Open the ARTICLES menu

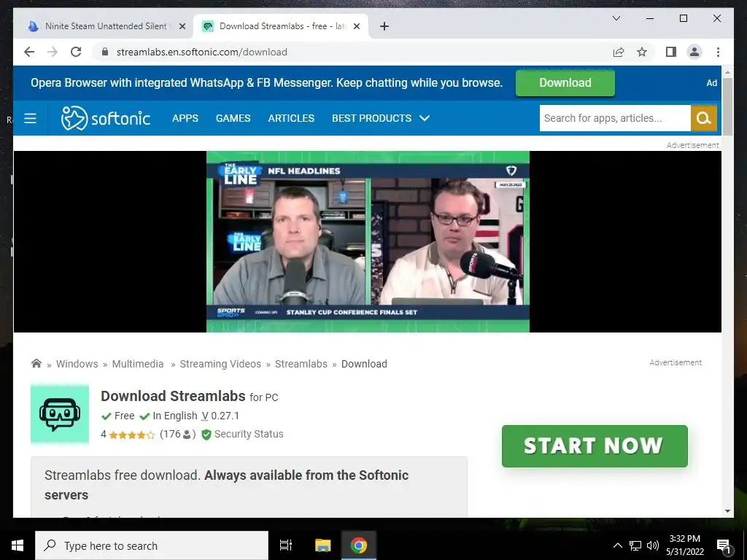(x=291, y=118)
